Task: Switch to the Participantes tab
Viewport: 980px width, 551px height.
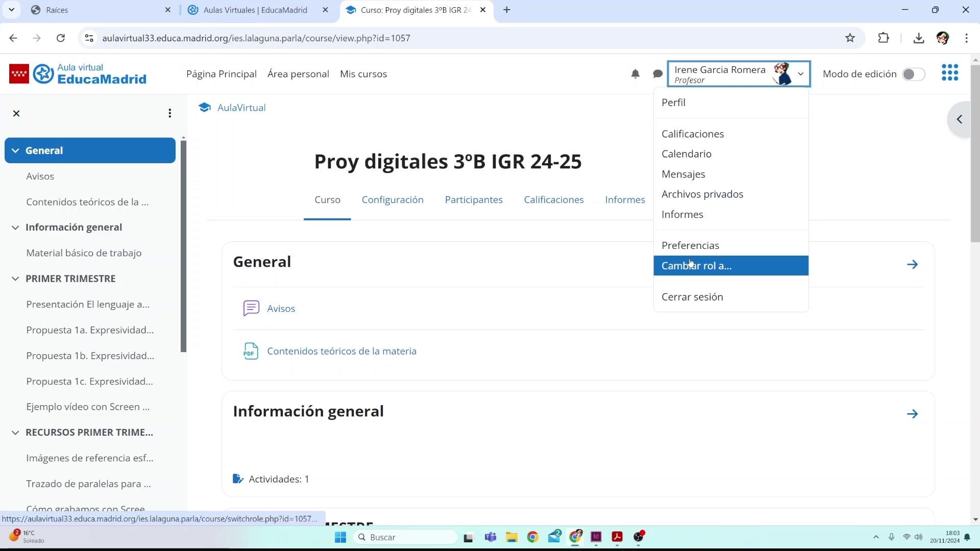Action: click(x=473, y=199)
